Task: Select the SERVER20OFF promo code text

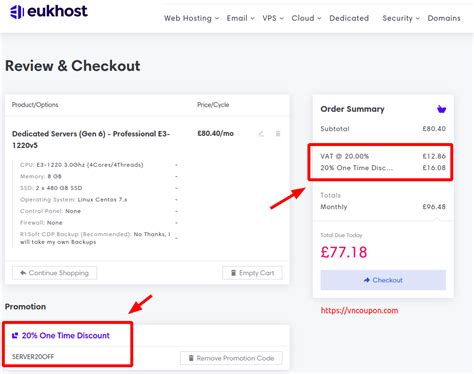Action: (x=33, y=357)
